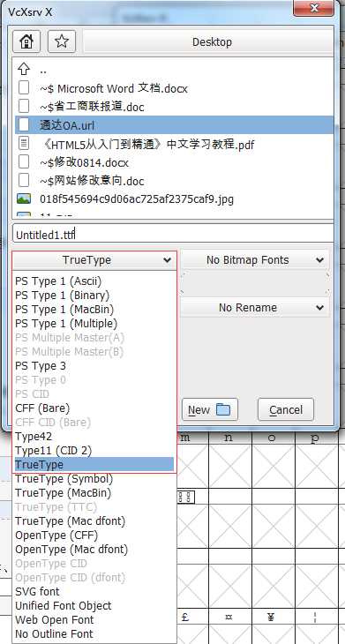Click the ~$修改0814.docx file icon
Screen dimensions: 345x644
[x=24, y=162]
